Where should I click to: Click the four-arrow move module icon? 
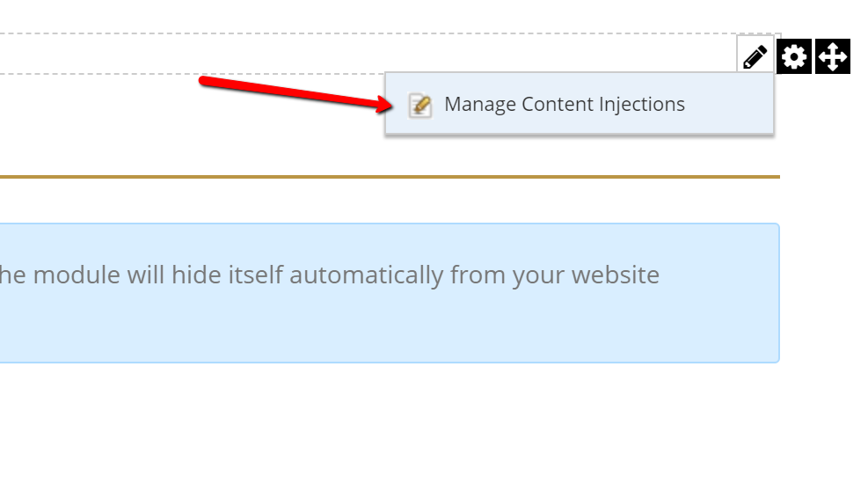[833, 56]
